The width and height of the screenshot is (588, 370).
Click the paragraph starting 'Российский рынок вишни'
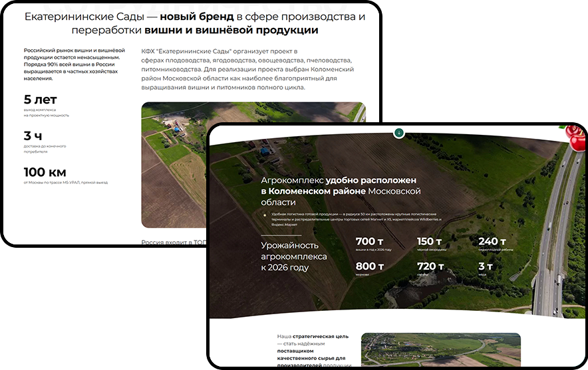[74, 64]
